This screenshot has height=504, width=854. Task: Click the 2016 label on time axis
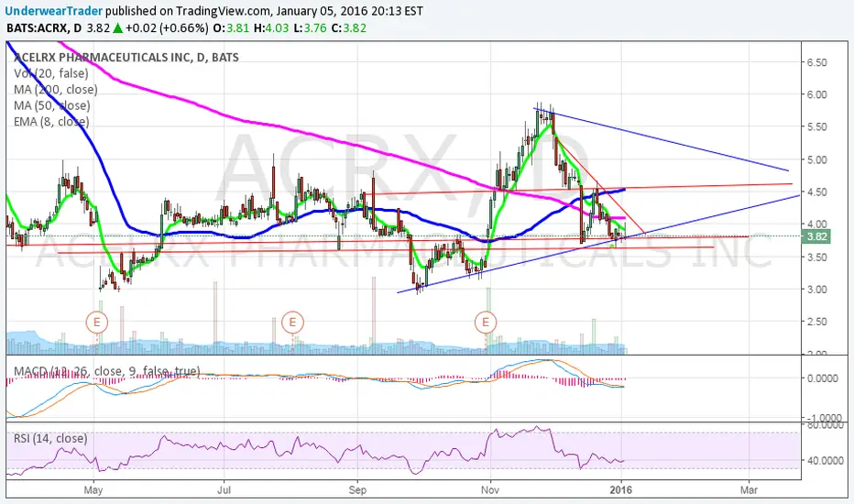click(x=621, y=490)
